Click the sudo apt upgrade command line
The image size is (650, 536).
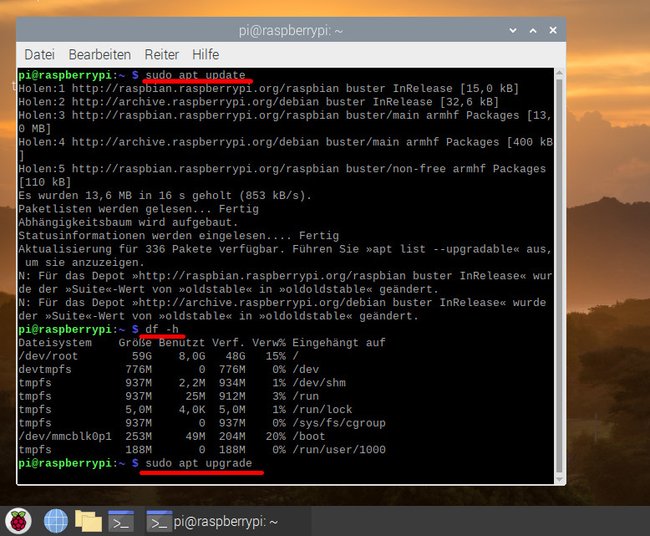(x=199, y=463)
